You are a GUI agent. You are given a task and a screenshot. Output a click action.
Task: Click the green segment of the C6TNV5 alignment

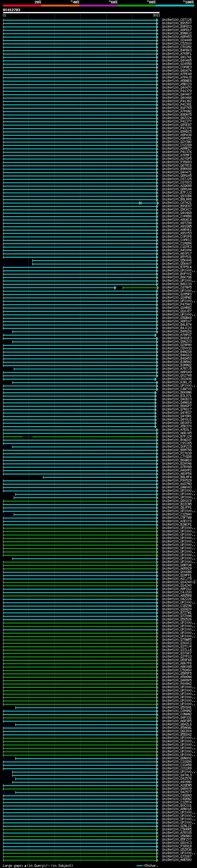click(140, 287)
